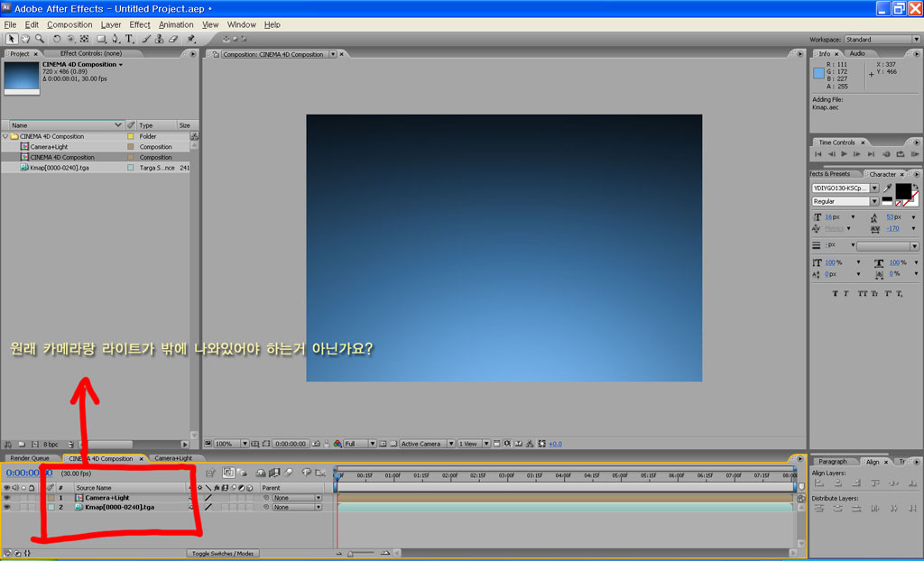Screen dimensions: 924x561
Task: Open the 1 View layout dropdown
Action: 474,444
